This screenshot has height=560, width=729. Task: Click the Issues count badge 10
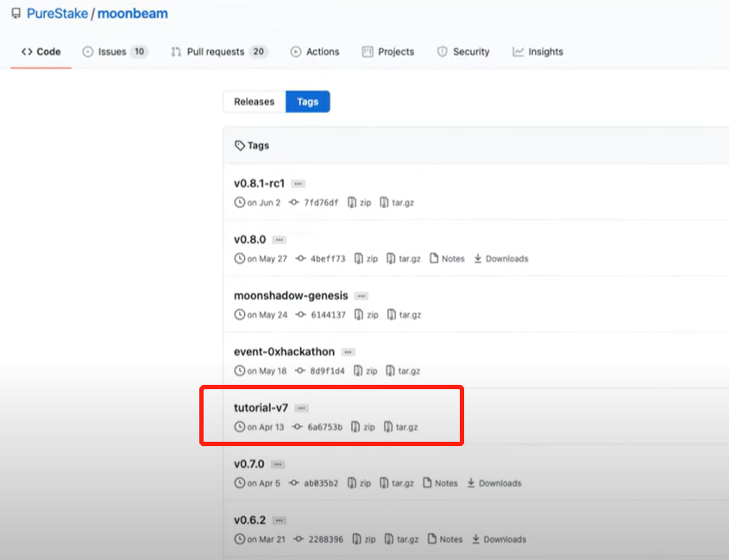click(x=140, y=52)
